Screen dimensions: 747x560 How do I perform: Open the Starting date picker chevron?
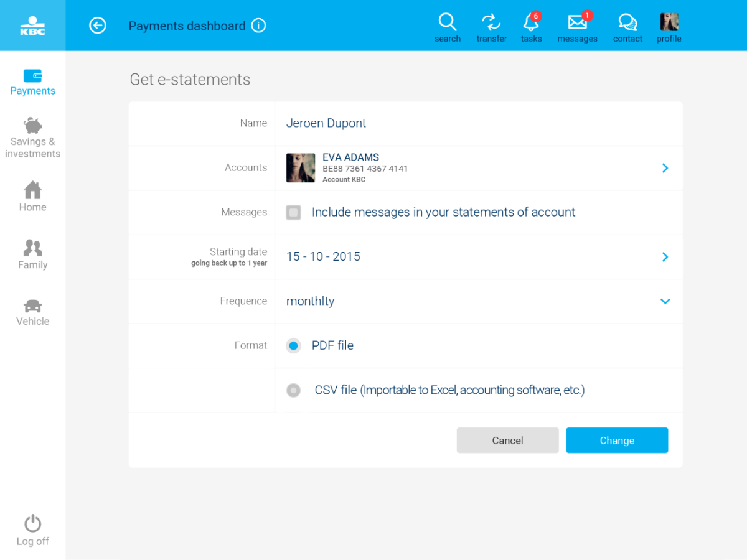click(x=665, y=257)
